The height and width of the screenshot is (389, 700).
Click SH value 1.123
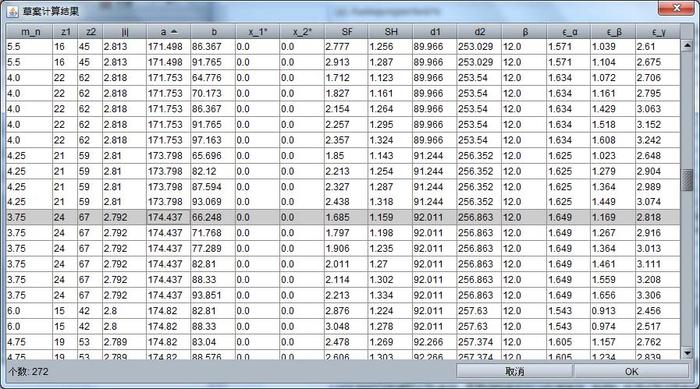391,78
